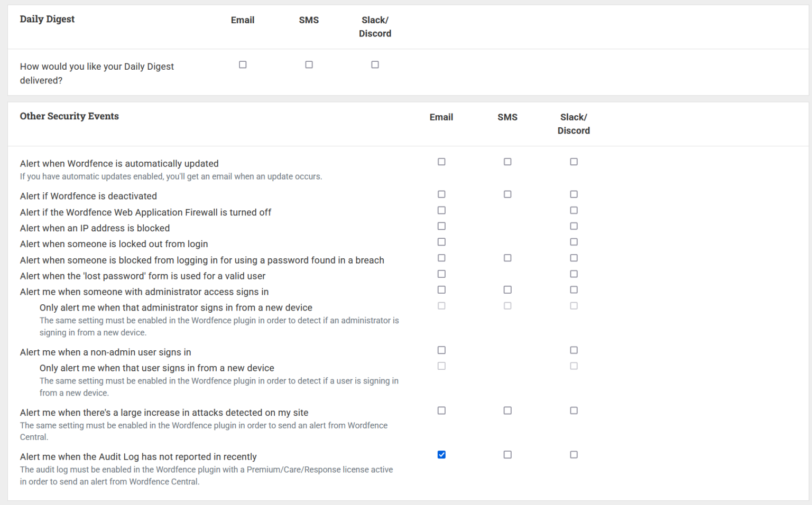Image resolution: width=812 pixels, height=505 pixels.
Task: Enable Email alert for 'lost password' form use
Action: coord(441,274)
